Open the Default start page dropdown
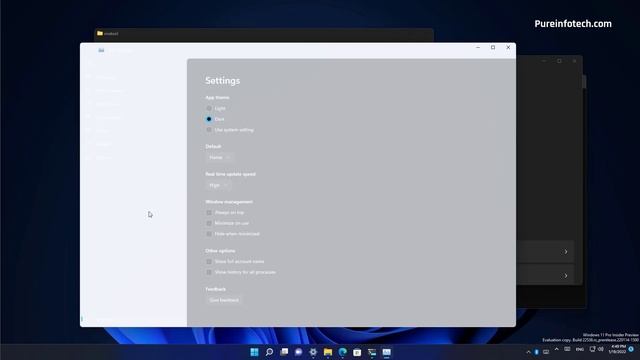Image resolution: width=640 pixels, height=360 pixels. point(219,157)
